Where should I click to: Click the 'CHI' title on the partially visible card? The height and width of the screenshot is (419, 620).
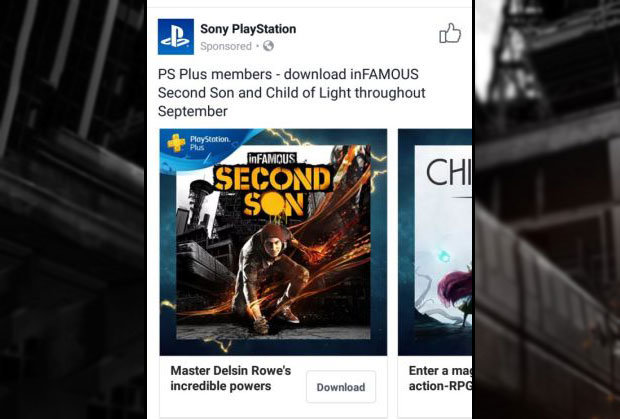pyautogui.click(x=448, y=172)
